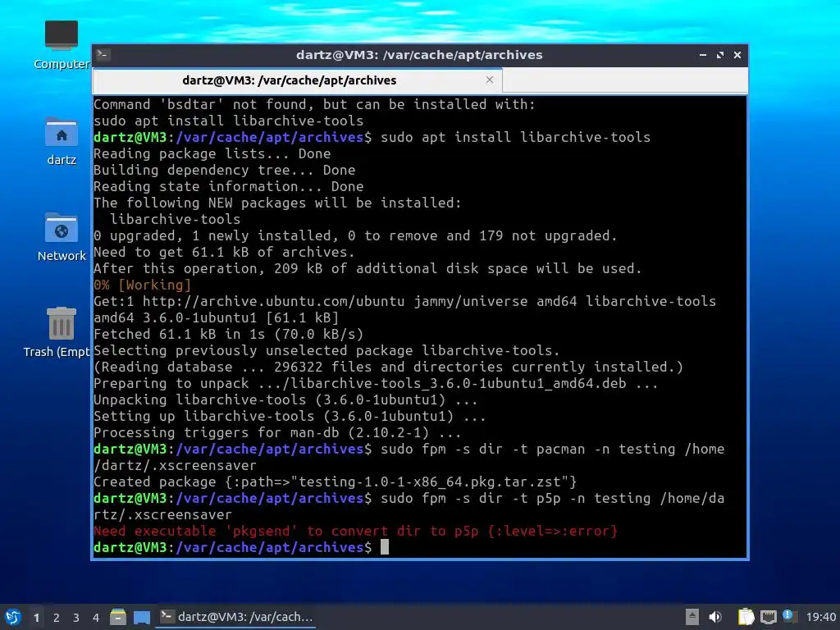Click 'Processing triggers for man-db' line
840x630 pixels.
(277, 432)
